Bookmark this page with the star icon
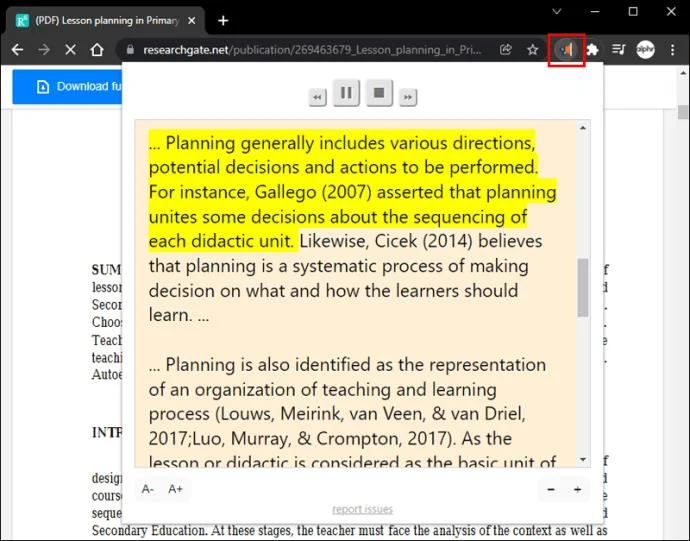The width and height of the screenshot is (690, 541). tap(532, 50)
